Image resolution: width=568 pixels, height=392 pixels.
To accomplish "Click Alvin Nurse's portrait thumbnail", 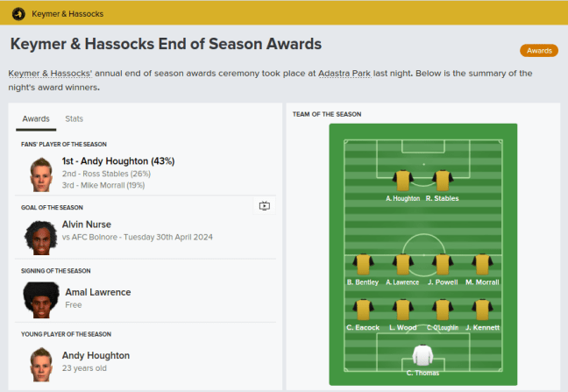I will [x=36, y=236].
